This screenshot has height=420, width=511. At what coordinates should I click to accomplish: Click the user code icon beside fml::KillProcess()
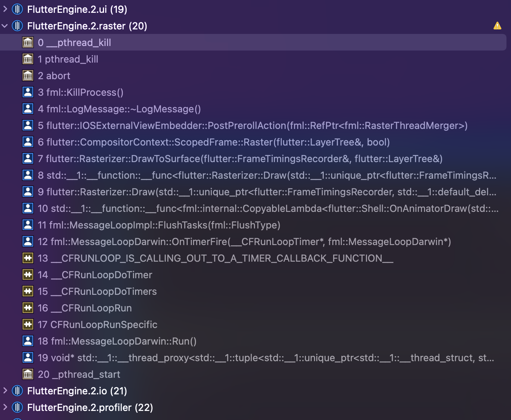pyautogui.click(x=28, y=92)
